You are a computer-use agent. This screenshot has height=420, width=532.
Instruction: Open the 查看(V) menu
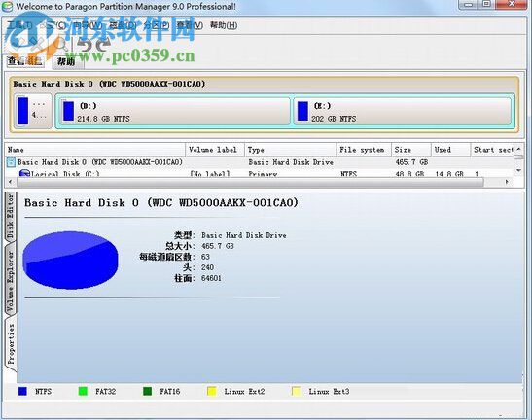tap(190, 25)
